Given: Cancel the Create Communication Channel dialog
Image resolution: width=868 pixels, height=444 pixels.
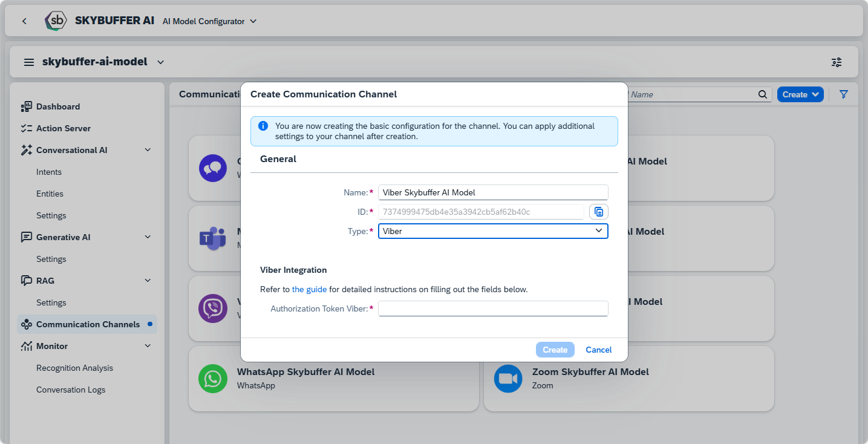Looking at the screenshot, I should pos(599,350).
